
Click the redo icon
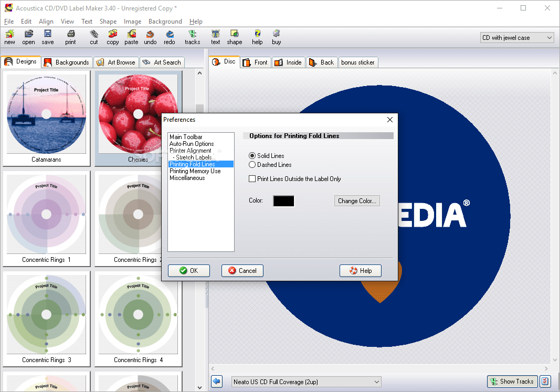pos(169,37)
